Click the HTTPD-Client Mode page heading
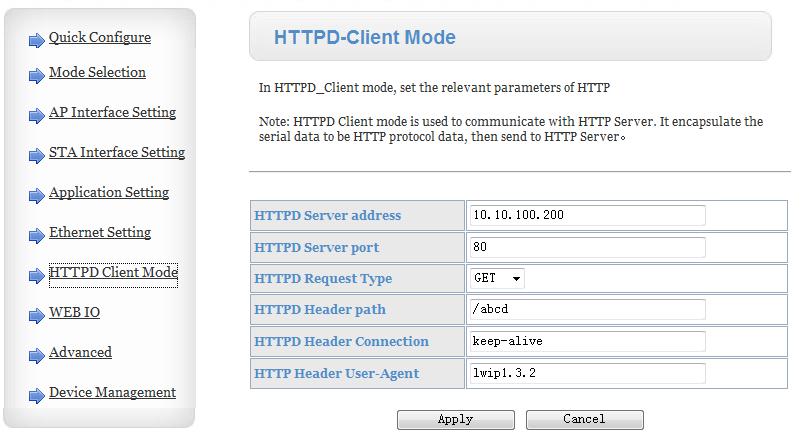This screenshot has height=440, width=801. coord(364,37)
